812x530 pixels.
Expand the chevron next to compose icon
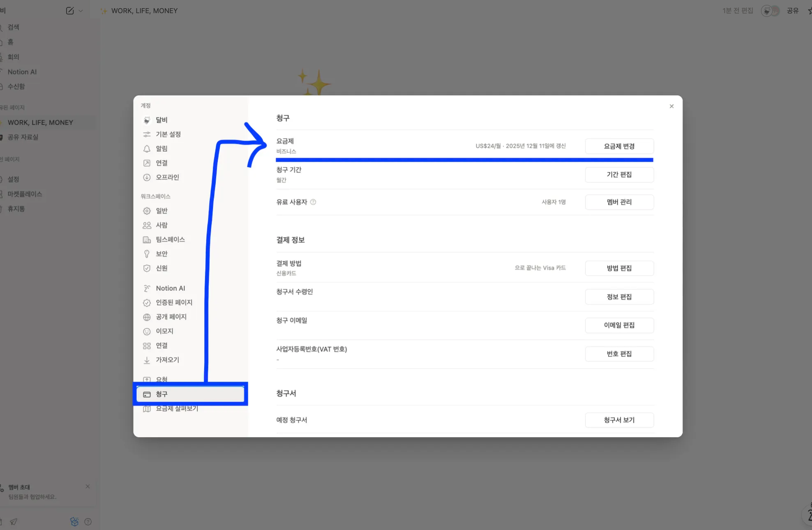pos(81,11)
